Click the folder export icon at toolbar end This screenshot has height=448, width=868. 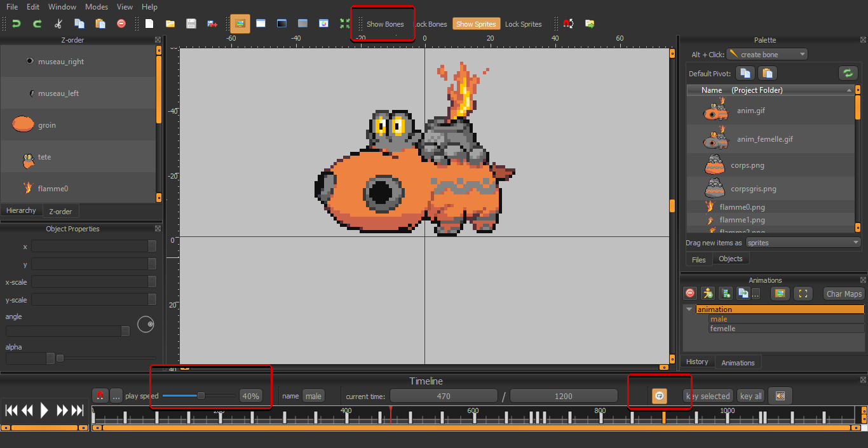pos(590,24)
